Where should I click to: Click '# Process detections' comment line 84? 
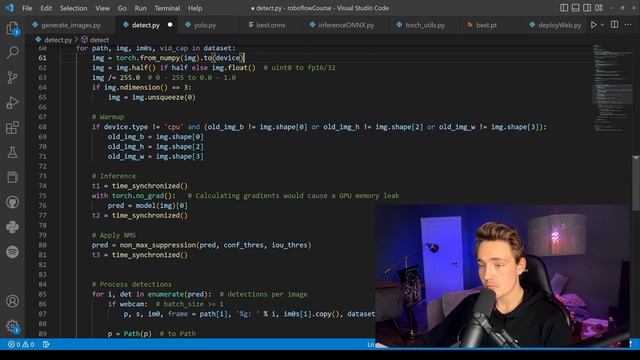tap(131, 284)
